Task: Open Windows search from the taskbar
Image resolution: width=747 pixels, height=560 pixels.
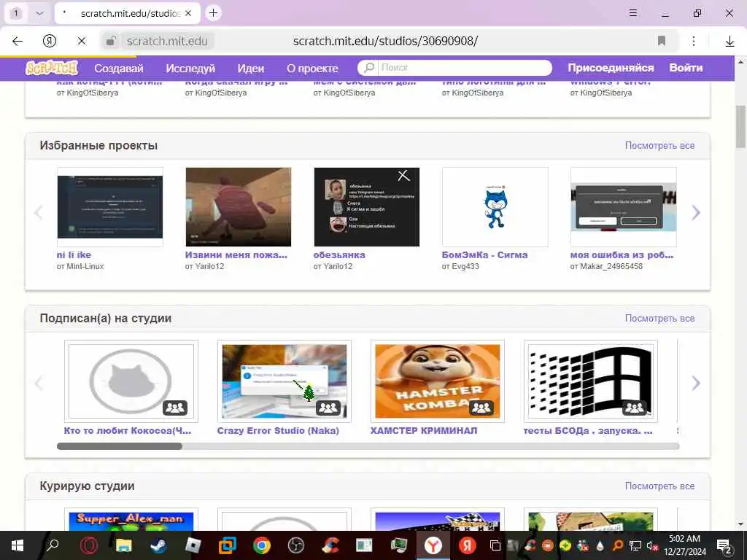Action: click(53, 545)
